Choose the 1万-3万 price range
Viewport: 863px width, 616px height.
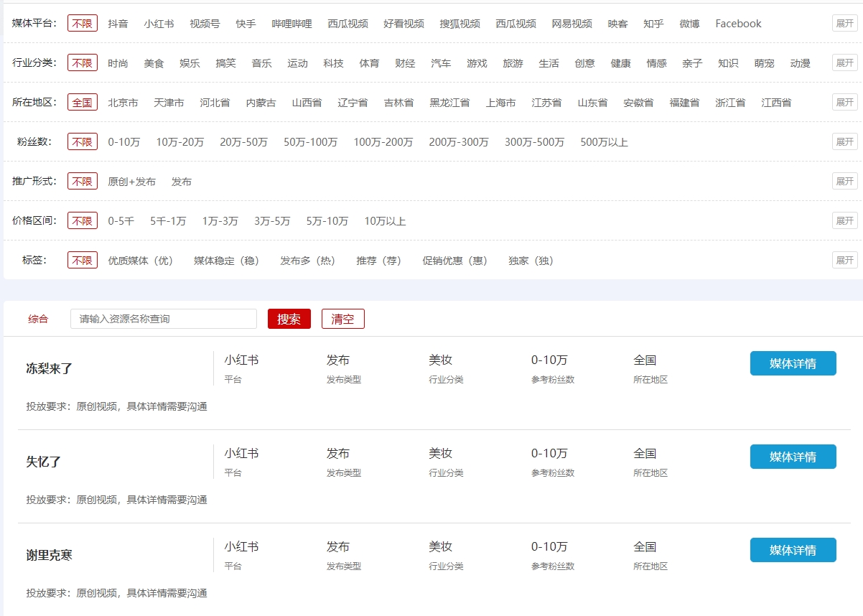tap(220, 221)
